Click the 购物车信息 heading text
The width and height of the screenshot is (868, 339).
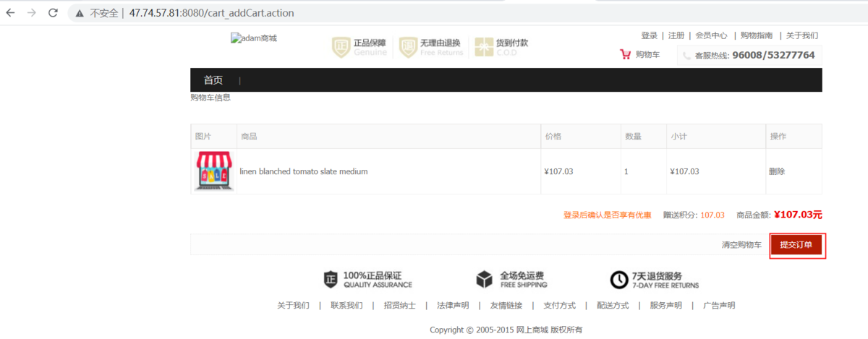(x=210, y=98)
